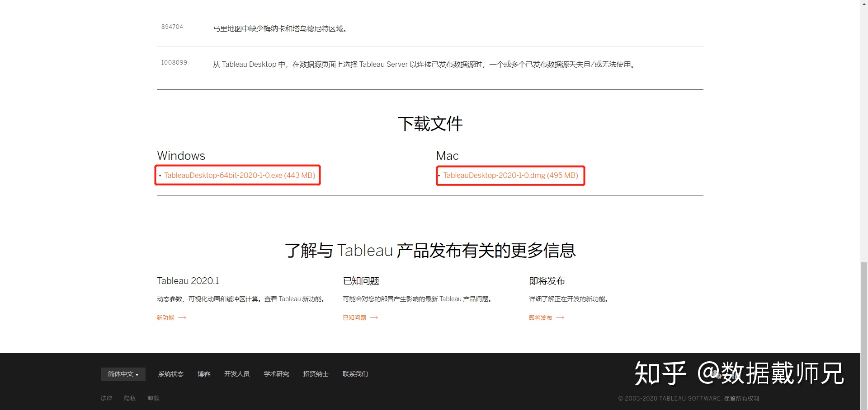Click the 可能会对您的部署 description text
The width and height of the screenshot is (868, 410).
coord(418,299)
